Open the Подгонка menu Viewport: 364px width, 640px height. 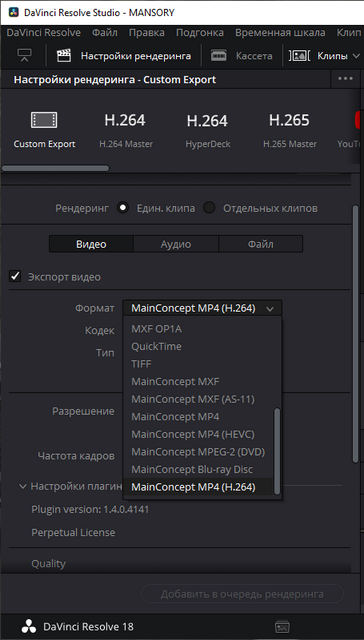200,33
